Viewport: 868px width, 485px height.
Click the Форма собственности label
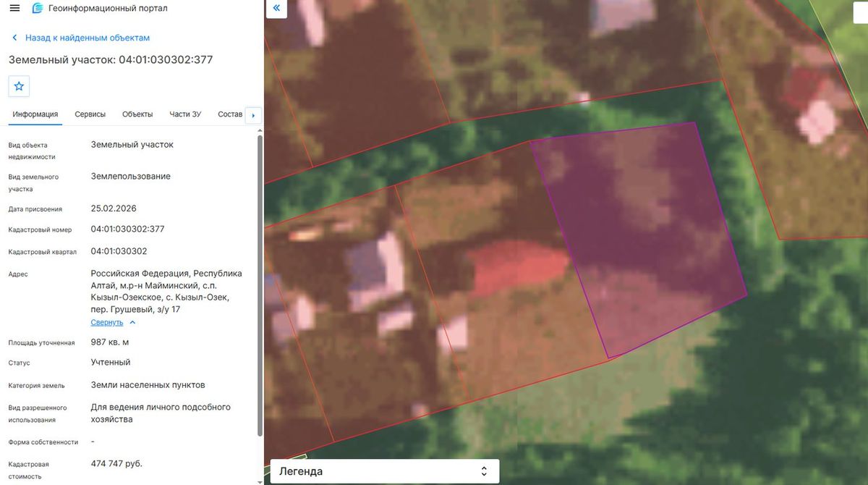43,442
